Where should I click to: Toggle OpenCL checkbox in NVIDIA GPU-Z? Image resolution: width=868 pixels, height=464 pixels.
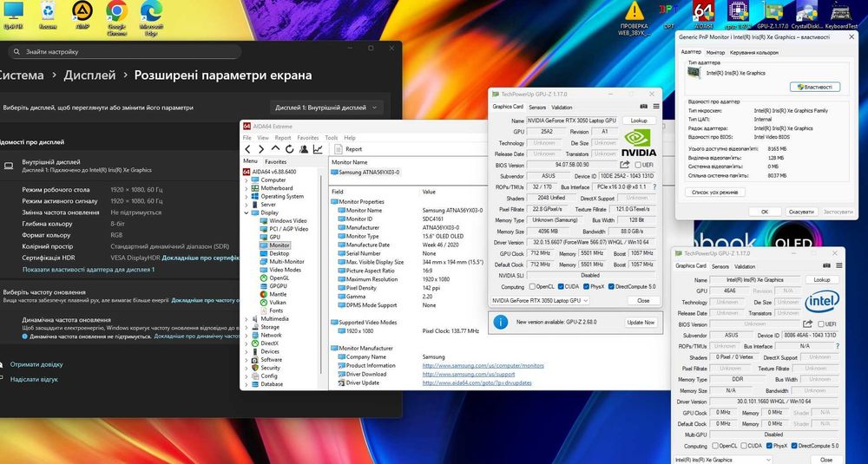tap(532, 286)
